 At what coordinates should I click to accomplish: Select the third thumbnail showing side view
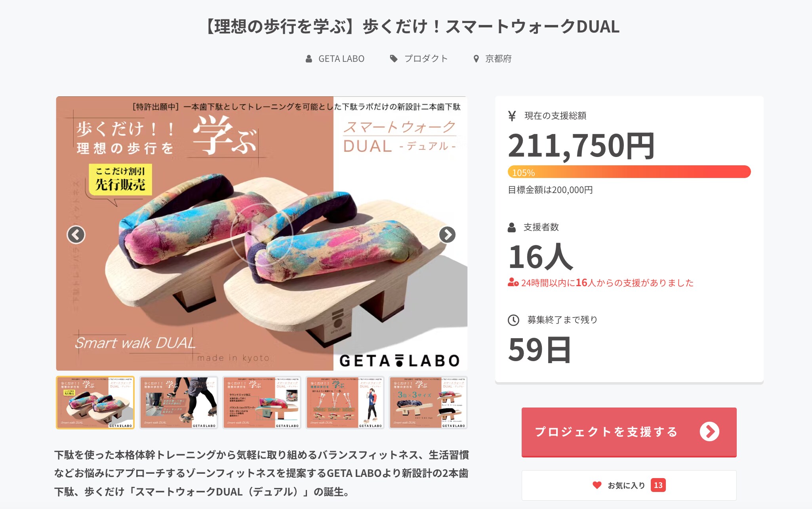coord(262,402)
